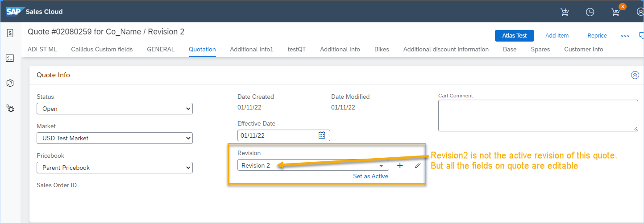Switch to Callidus Custom fields tab
Image resolution: width=644 pixels, height=223 pixels.
pyautogui.click(x=102, y=49)
